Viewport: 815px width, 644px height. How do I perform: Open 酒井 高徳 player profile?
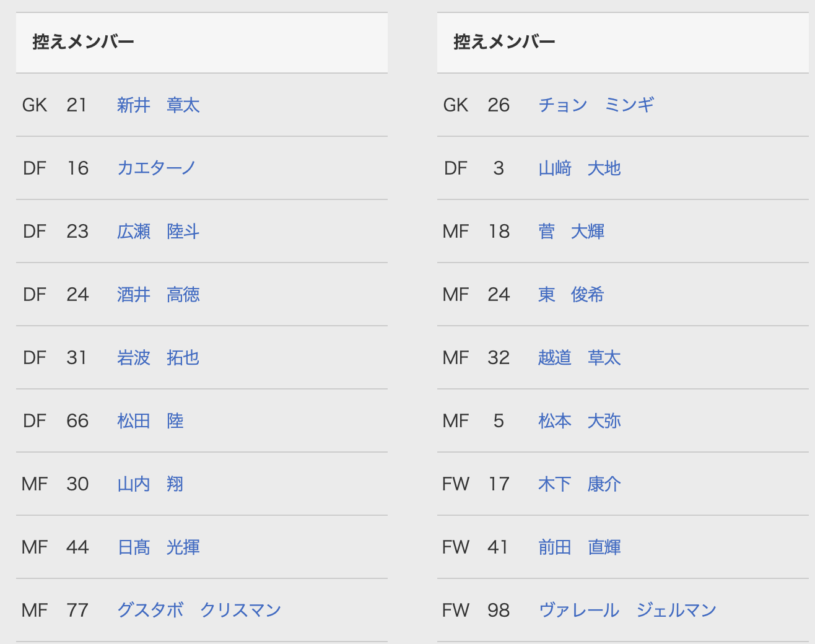coord(159,295)
